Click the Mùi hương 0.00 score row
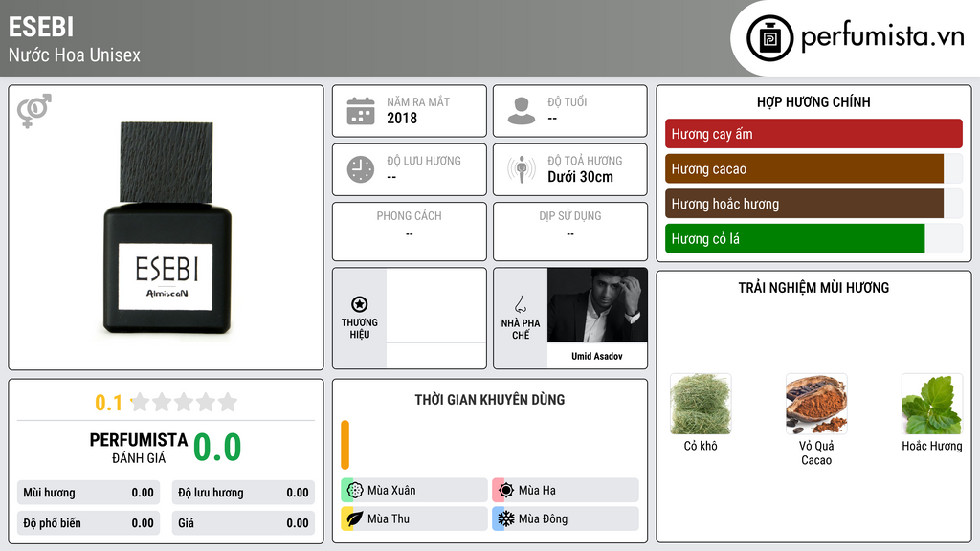This screenshot has height=551, width=980. point(88,493)
